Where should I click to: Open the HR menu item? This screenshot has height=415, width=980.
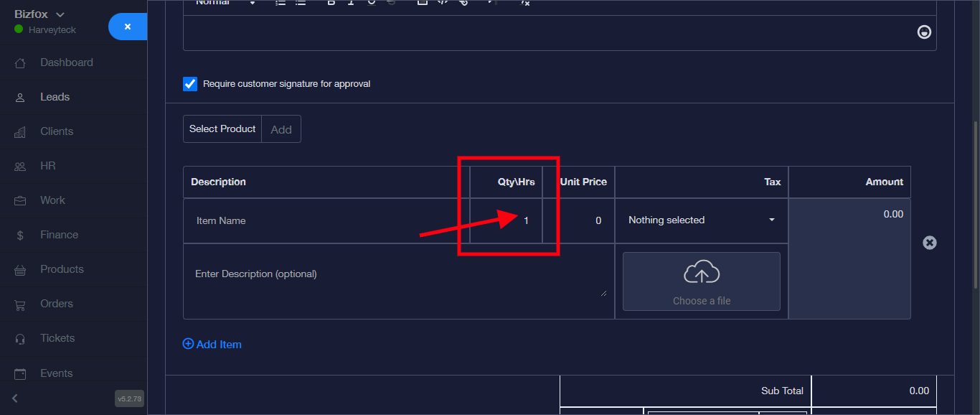click(x=47, y=166)
